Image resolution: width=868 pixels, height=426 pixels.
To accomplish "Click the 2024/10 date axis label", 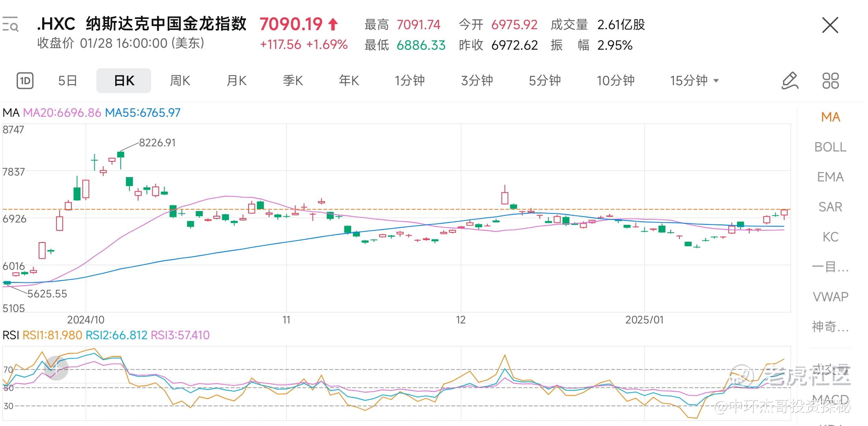I will click(x=86, y=320).
